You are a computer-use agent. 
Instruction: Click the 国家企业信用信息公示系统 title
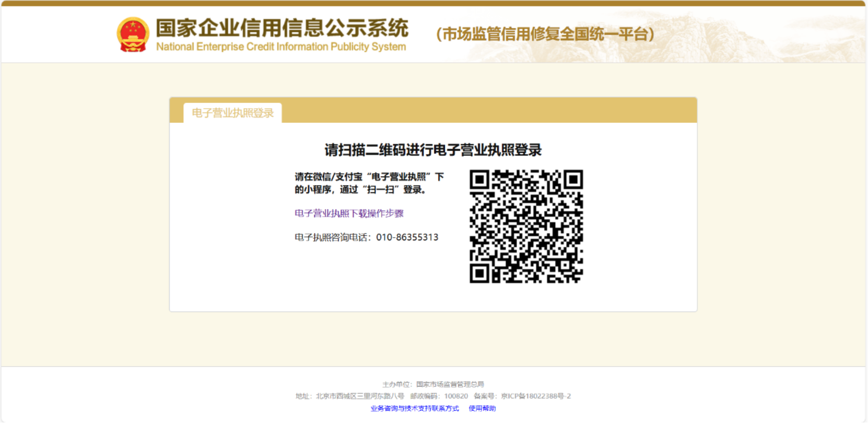[x=282, y=28]
